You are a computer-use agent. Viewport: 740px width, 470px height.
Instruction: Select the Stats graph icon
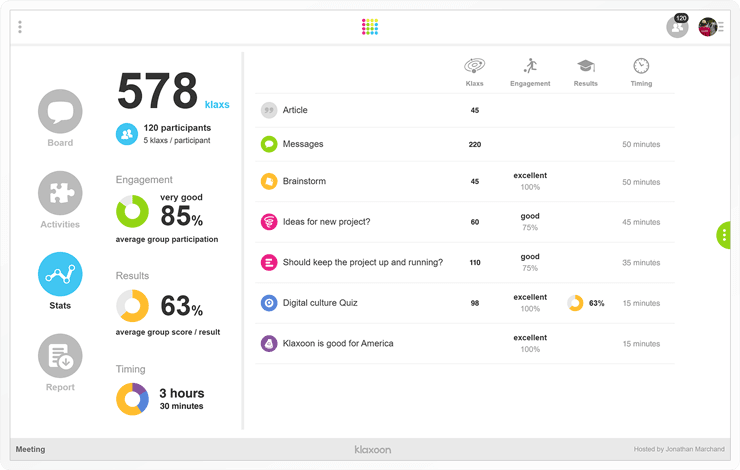(x=60, y=274)
